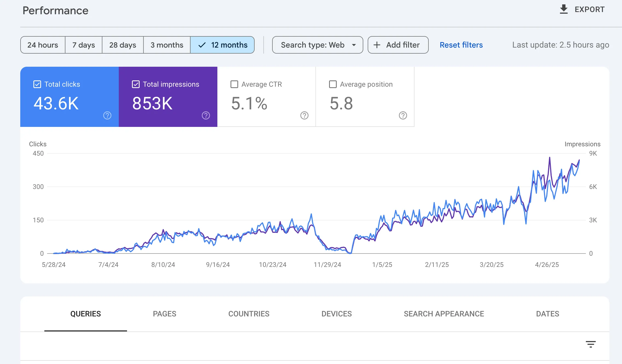Viewport: 622px width, 364px height.
Task: Switch to the Countries tab
Action: [x=249, y=314]
